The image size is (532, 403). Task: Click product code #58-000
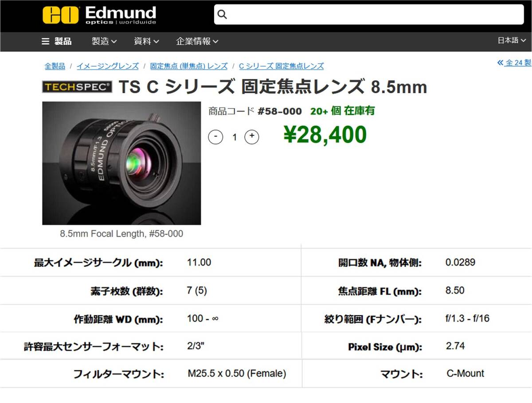[x=279, y=111]
